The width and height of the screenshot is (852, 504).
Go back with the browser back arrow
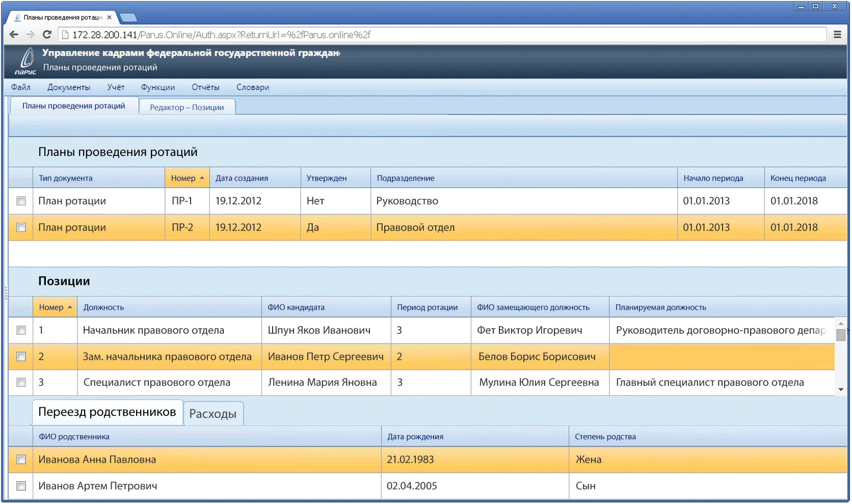tap(14, 35)
